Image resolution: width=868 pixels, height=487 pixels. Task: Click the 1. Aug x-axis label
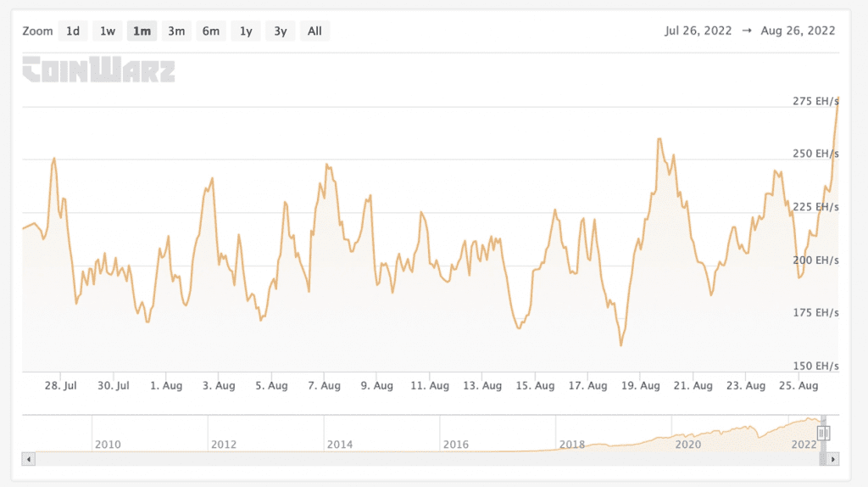[166, 385]
